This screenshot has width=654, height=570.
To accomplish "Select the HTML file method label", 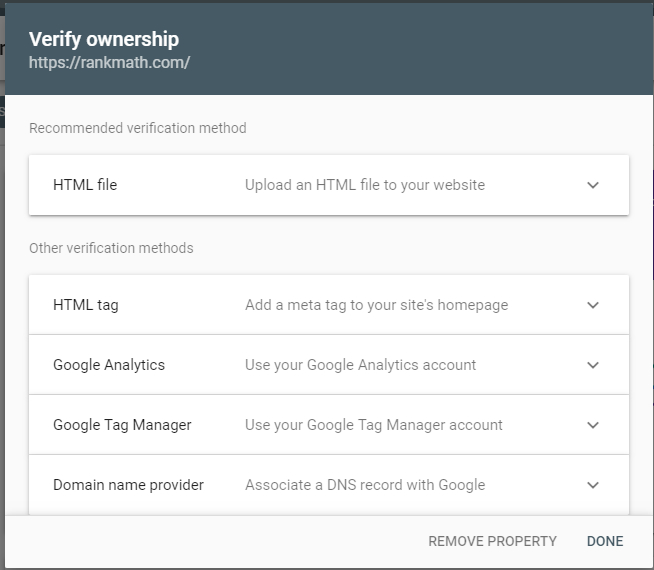I will click(x=85, y=185).
